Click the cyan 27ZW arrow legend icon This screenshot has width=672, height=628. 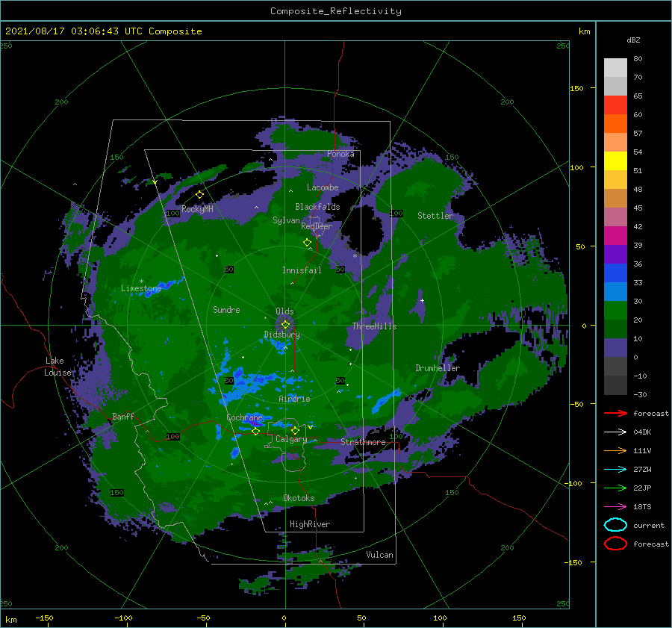pyautogui.click(x=615, y=470)
